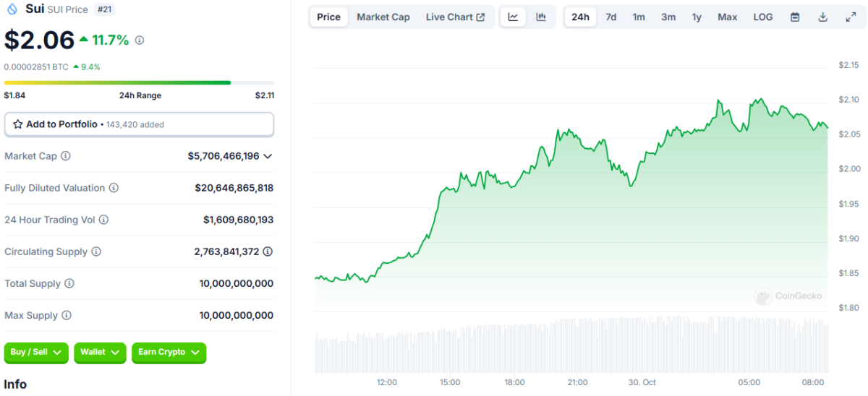This screenshot has height=396, width=868.
Task: Click info icon beside Circulating Supply label
Action: (96, 251)
